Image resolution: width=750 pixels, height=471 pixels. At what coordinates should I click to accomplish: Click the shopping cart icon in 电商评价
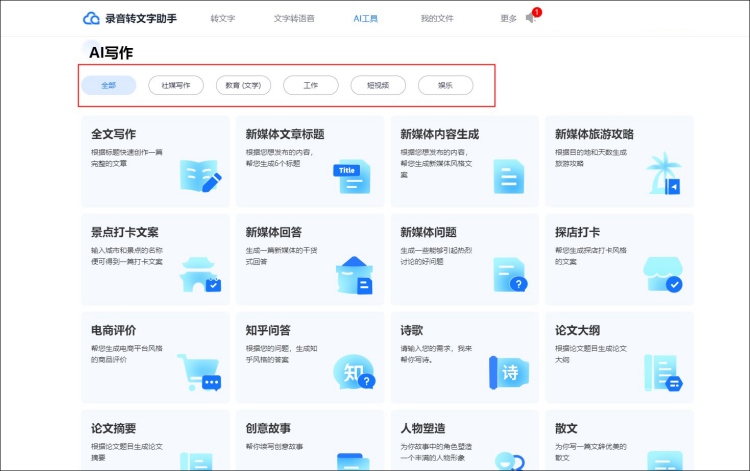coord(199,372)
